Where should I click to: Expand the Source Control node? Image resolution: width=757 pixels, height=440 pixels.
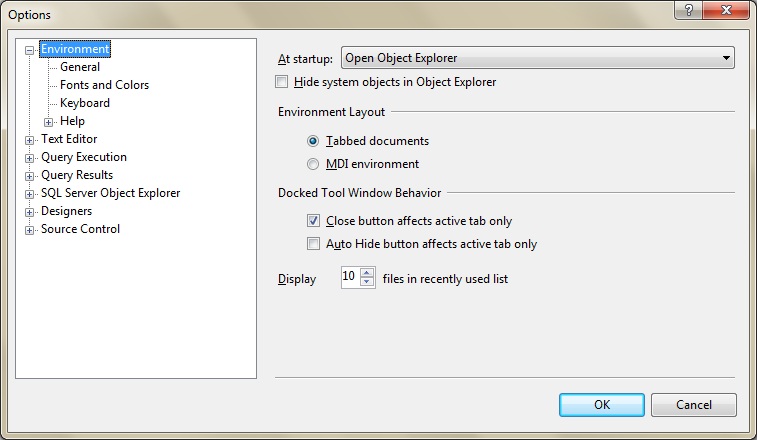(x=29, y=230)
